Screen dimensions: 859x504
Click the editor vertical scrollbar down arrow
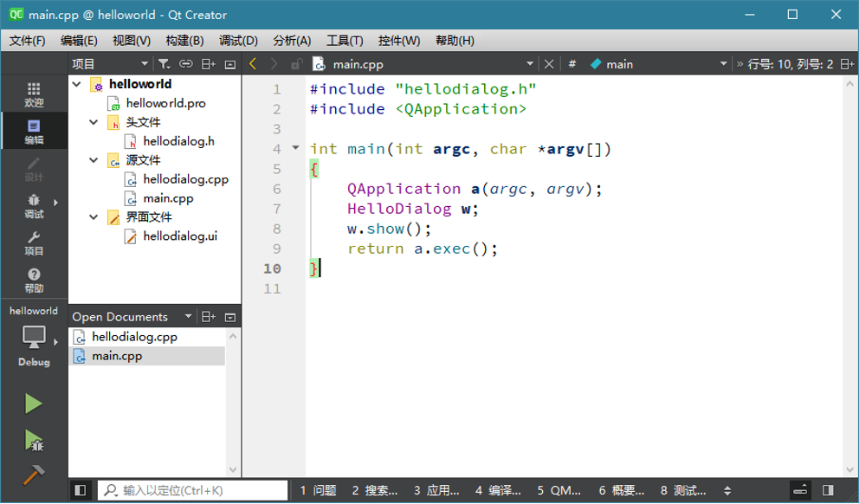(849, 470)
